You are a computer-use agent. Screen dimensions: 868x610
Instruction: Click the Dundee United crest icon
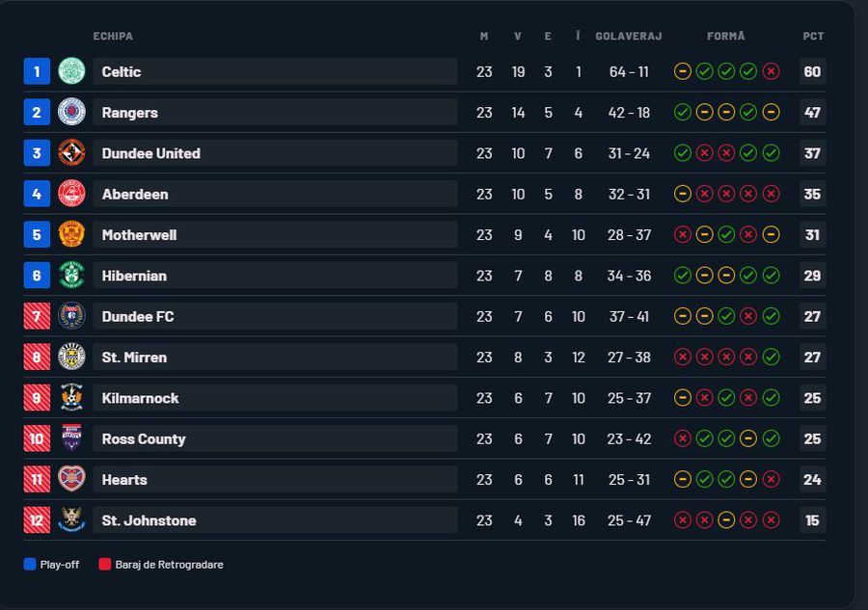[x=71, y=153]
